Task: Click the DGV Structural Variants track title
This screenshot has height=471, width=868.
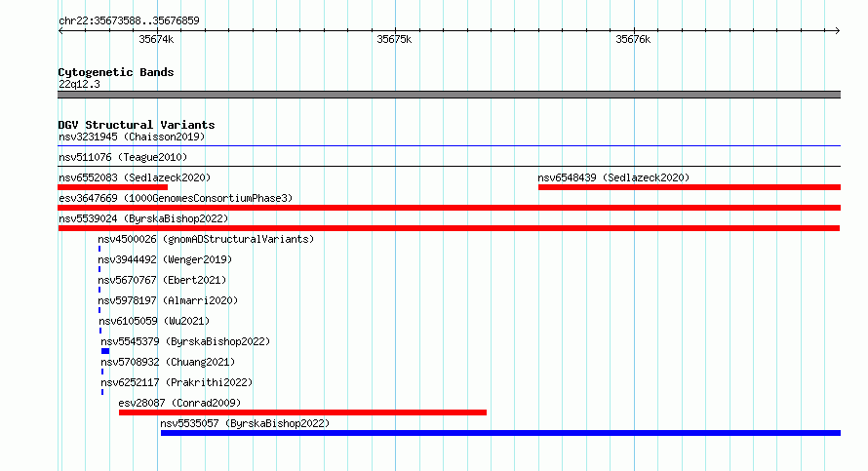Action: (137, 125)
